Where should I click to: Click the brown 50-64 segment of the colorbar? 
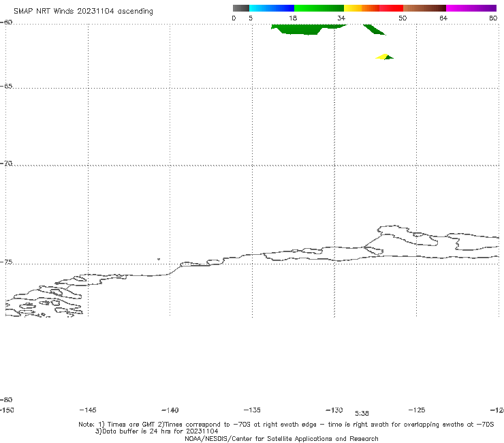pyautogui.click(x=424, y=8)
